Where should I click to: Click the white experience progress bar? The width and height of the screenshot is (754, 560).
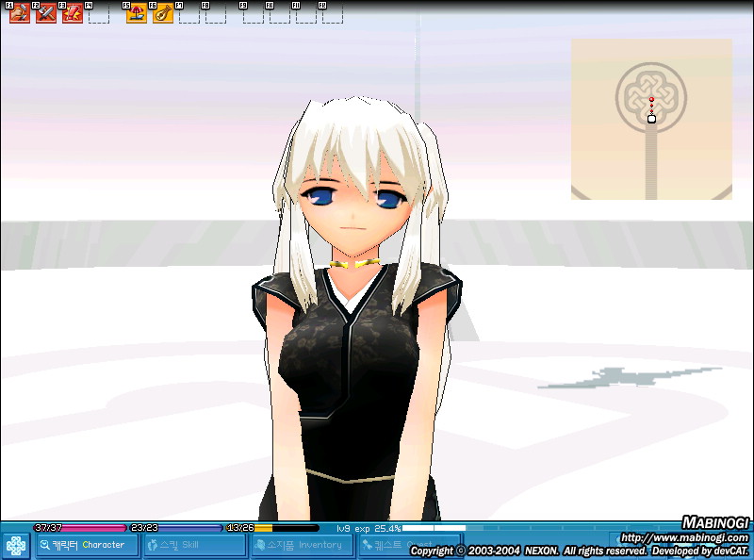click(434, 528)
